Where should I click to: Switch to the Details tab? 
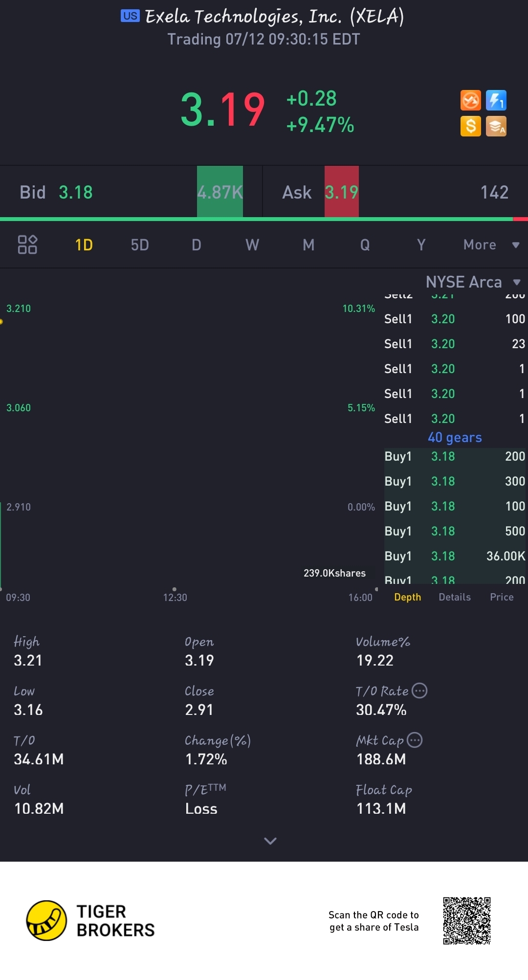pos(455,597)
